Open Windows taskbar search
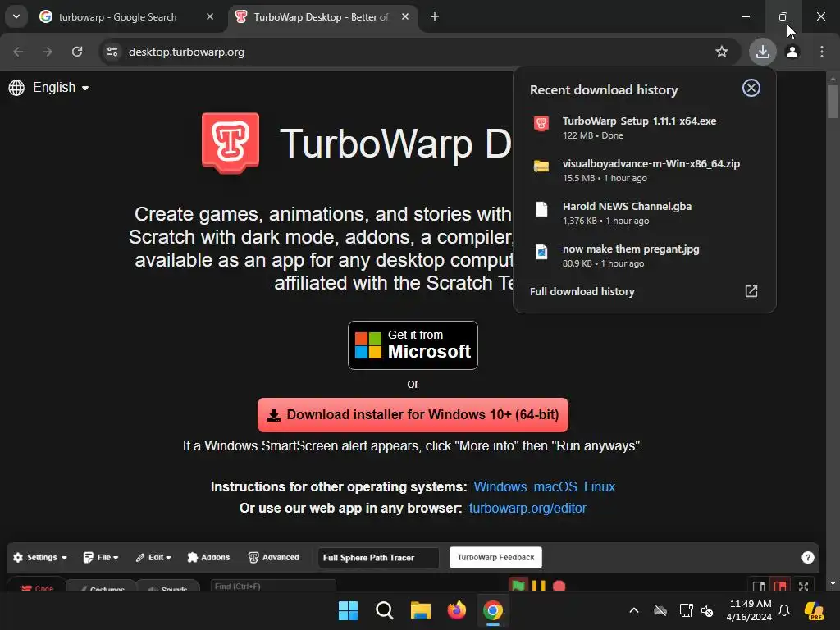Screen dimensions: 840x630 [x=384, y=610]
